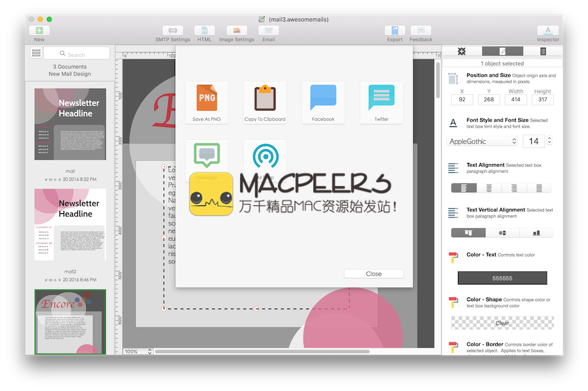
Task: Click the New document toolbar icon
Action: click(39, 30)
